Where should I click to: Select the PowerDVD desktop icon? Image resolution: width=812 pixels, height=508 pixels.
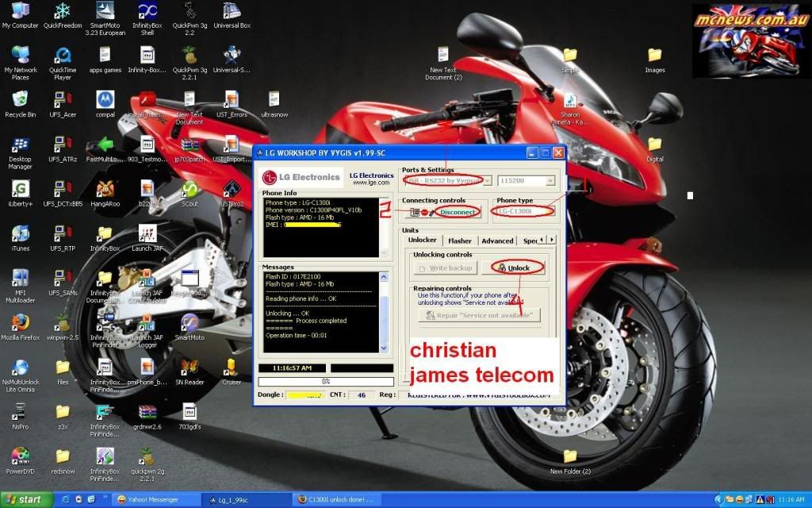20,461
